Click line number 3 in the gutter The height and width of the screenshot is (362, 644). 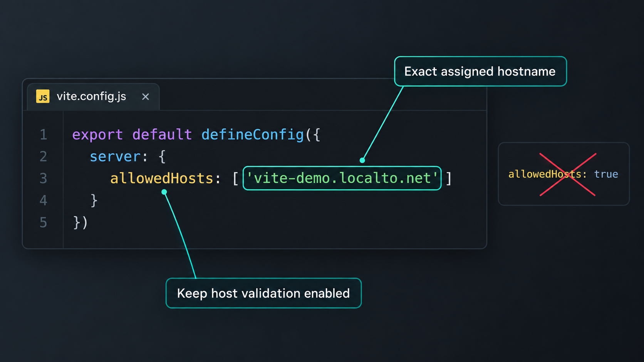[44, 178]
